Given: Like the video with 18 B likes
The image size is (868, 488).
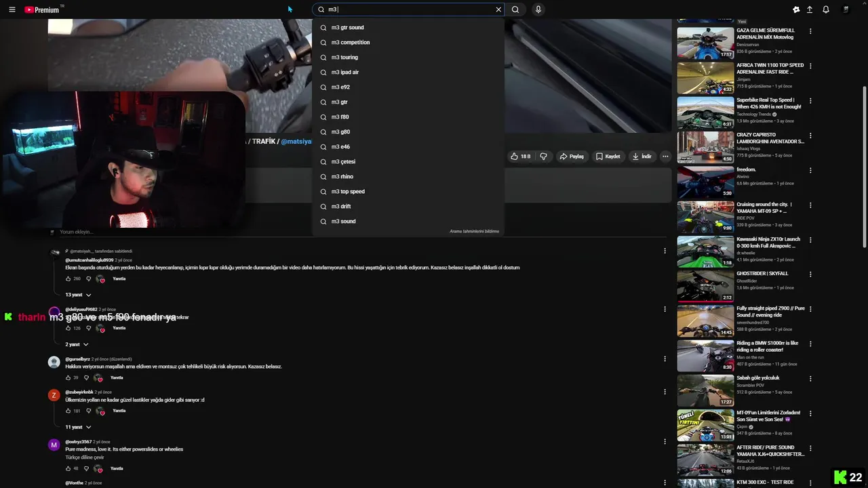Looking at the screenshot, I should 521,157.
